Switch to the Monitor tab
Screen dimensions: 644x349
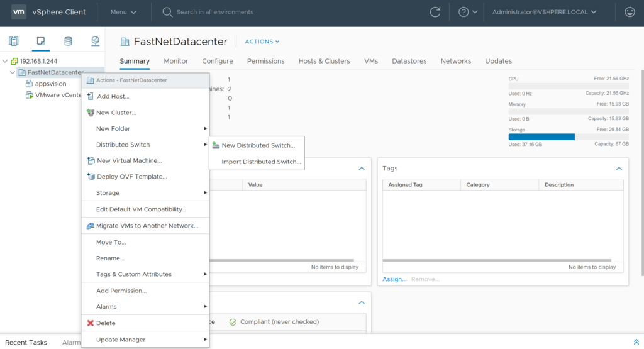(176, 61)
